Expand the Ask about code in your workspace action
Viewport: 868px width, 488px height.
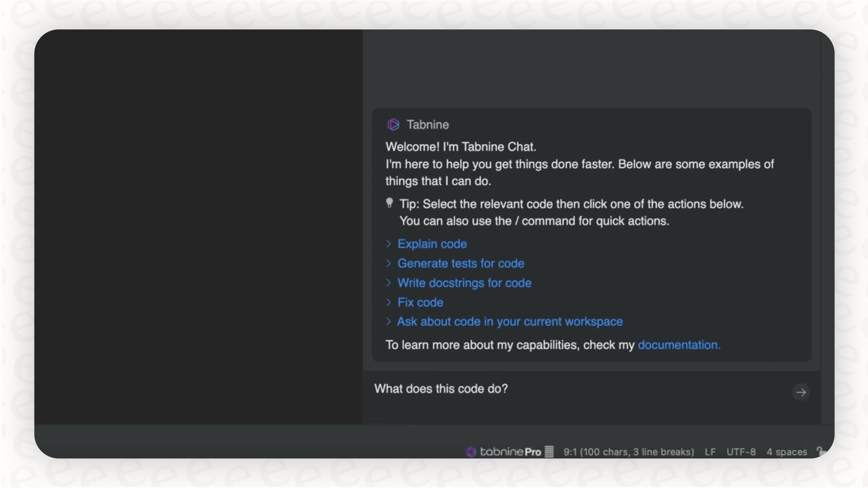point(509,321)
